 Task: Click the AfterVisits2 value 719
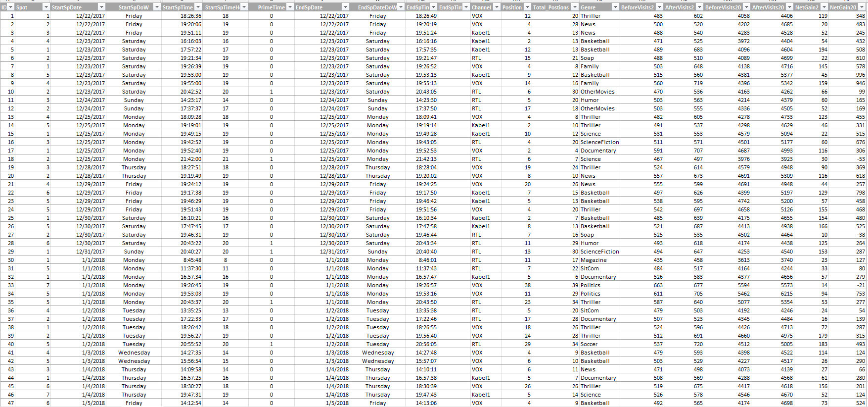684,83
